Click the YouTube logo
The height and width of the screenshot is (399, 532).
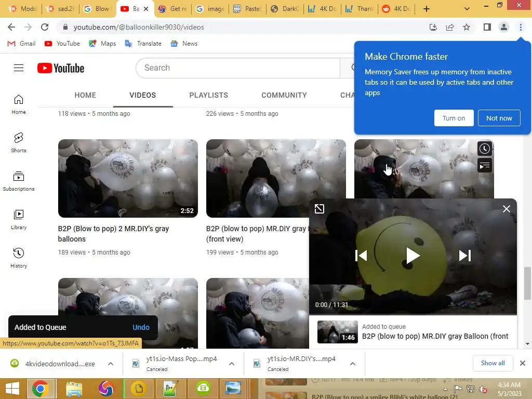click(61, 68)
